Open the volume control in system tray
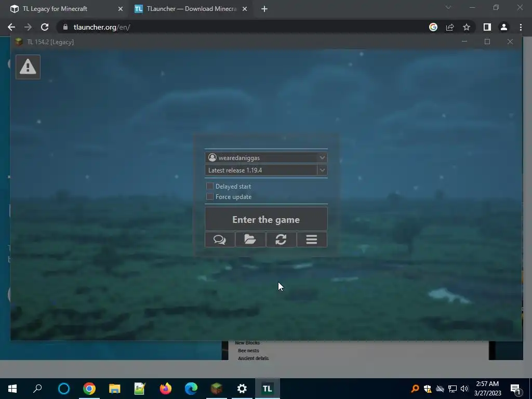Image resolution: width=532 pixels, height=399 pixels. (x=464, y=389)
